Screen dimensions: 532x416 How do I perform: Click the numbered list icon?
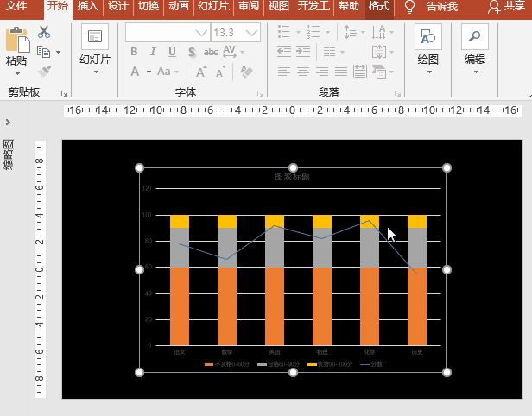point(313,32)
